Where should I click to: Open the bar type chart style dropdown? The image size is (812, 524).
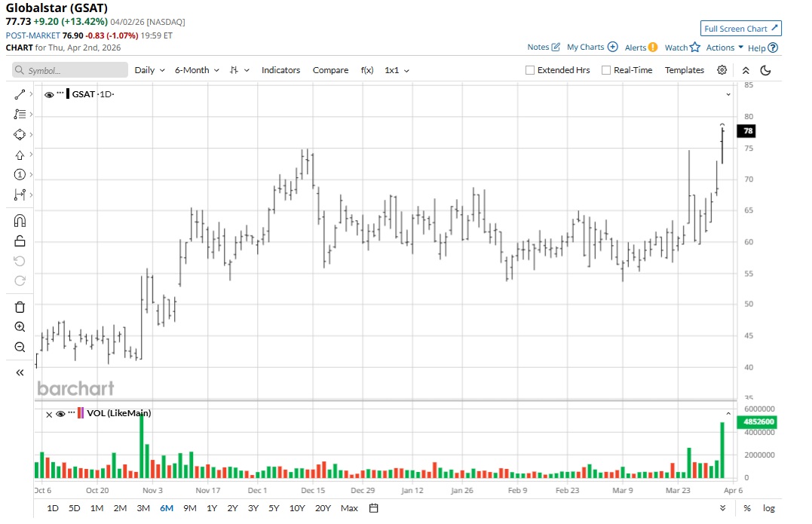[x=240, y=70]
